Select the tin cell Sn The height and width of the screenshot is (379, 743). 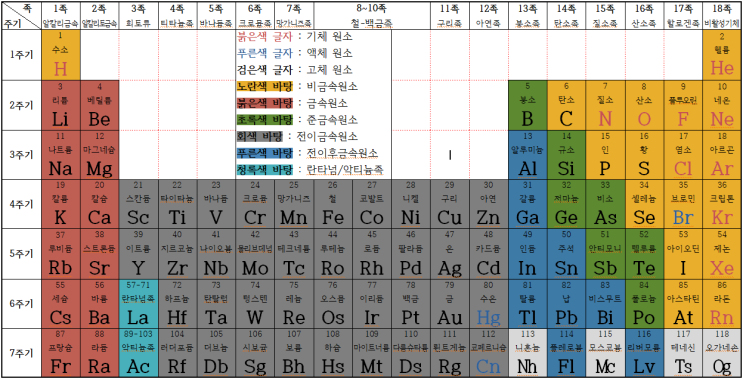pos(567,254)
